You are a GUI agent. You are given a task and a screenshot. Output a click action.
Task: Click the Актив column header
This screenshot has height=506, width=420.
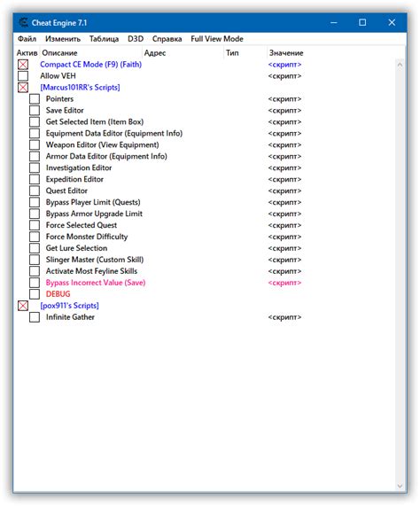pyautogui.click(x=27, y=53)
